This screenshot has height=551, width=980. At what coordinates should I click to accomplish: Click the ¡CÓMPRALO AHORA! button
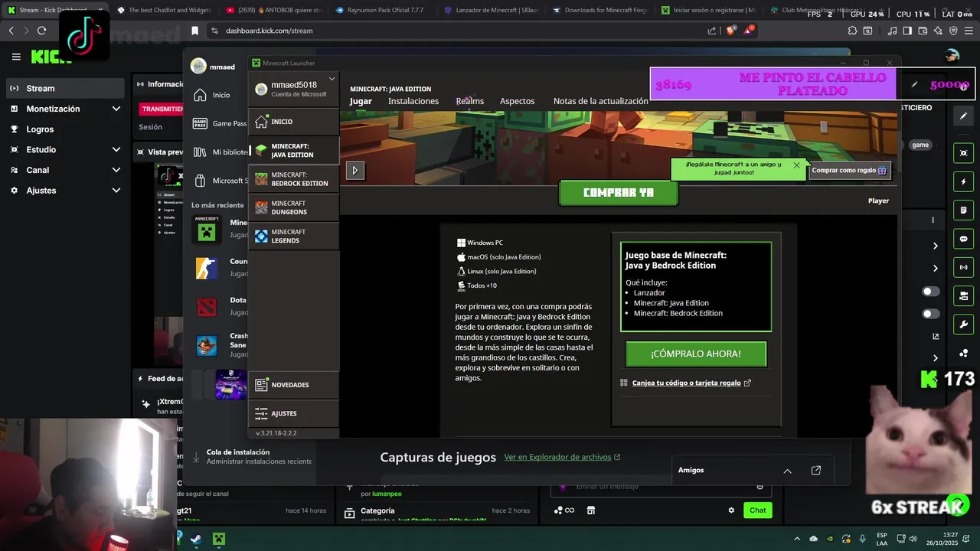click(696, 354)
